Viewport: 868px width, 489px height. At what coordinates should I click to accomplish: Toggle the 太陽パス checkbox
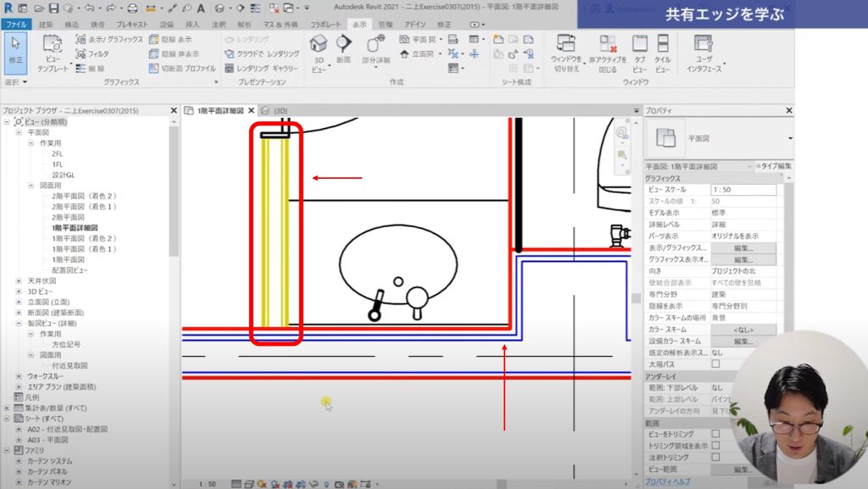tap(715, 364)
